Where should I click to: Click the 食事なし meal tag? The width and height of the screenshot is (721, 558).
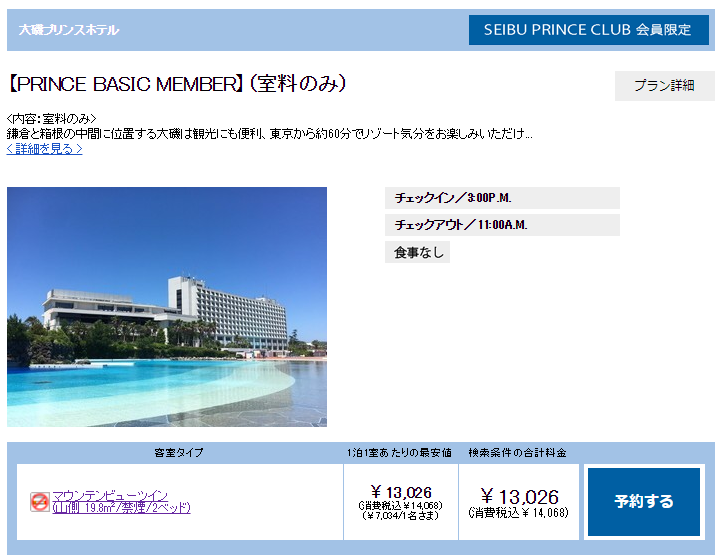[x=417, y=252]
